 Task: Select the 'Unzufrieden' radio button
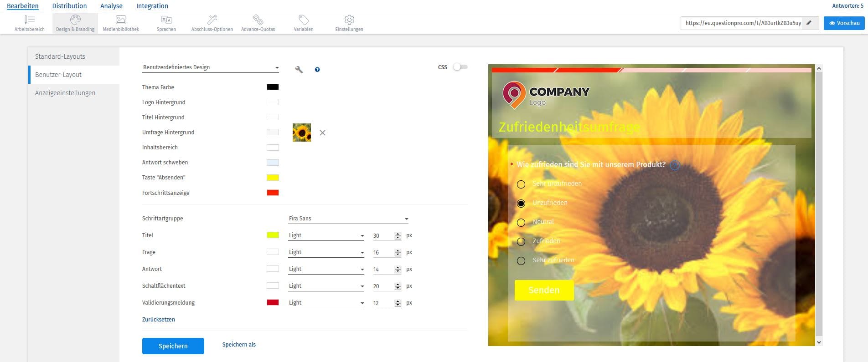point(521,204)
